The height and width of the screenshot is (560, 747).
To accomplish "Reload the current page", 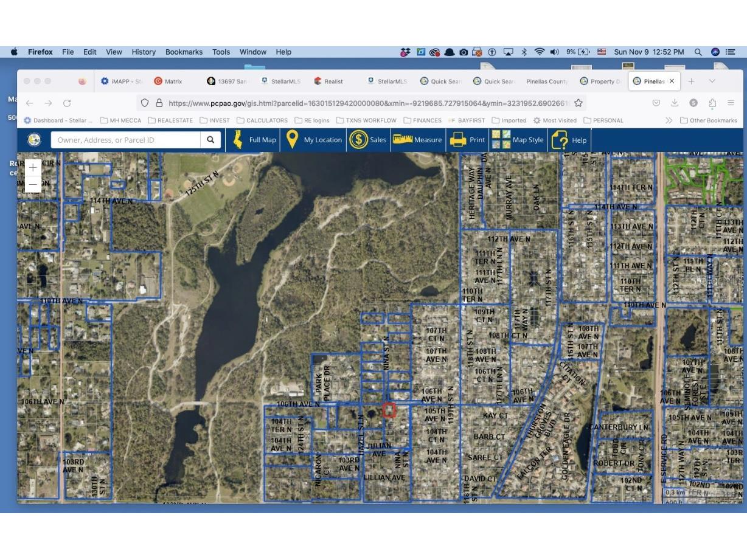I will pos(67,103).
